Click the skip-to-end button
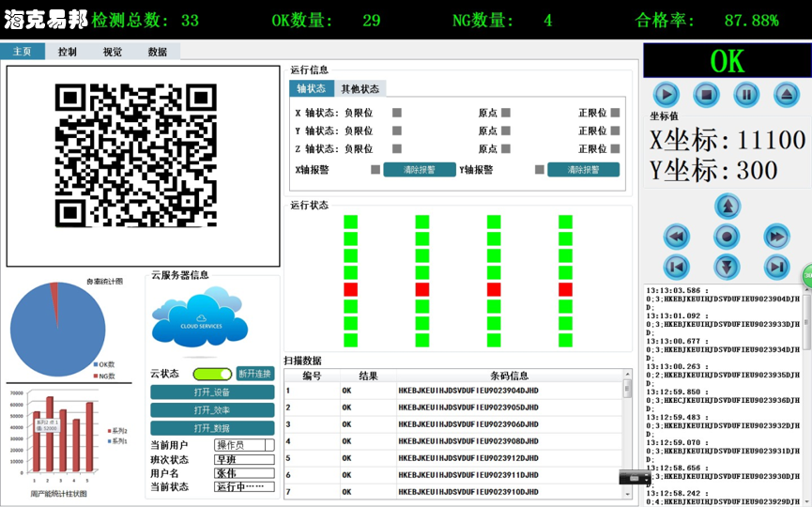The height and width of the screenshot is (507, 812). coord(776,267)
